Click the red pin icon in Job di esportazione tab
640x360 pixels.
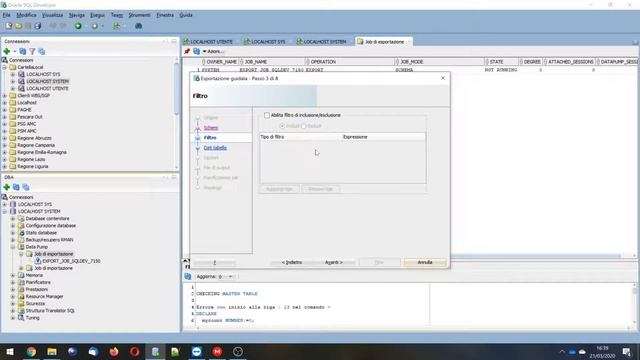tap(187, 51)
